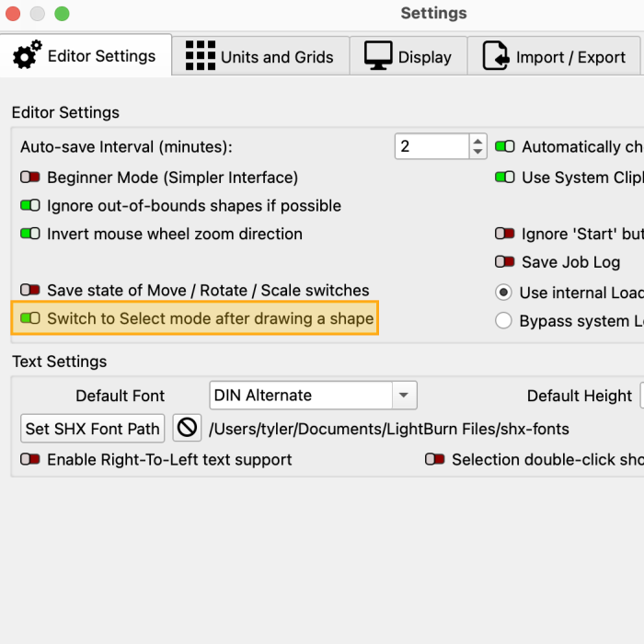Image resolution: width=644 pixels, height=644 pixels.
Task: Disable Invert mouse wheel zoom direction
Action: (30, 235)
